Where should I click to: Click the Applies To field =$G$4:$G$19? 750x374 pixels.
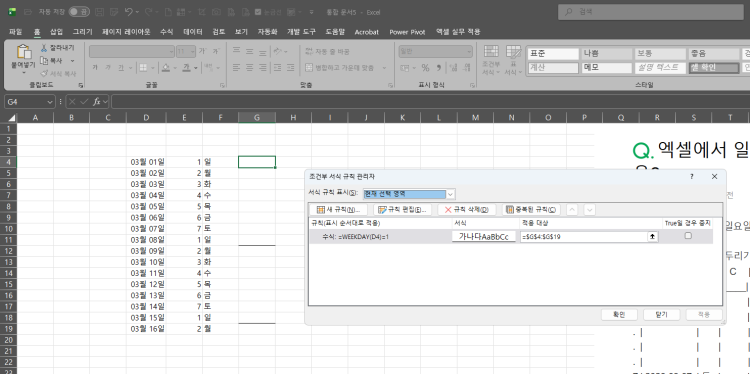[x=584, y=236]
